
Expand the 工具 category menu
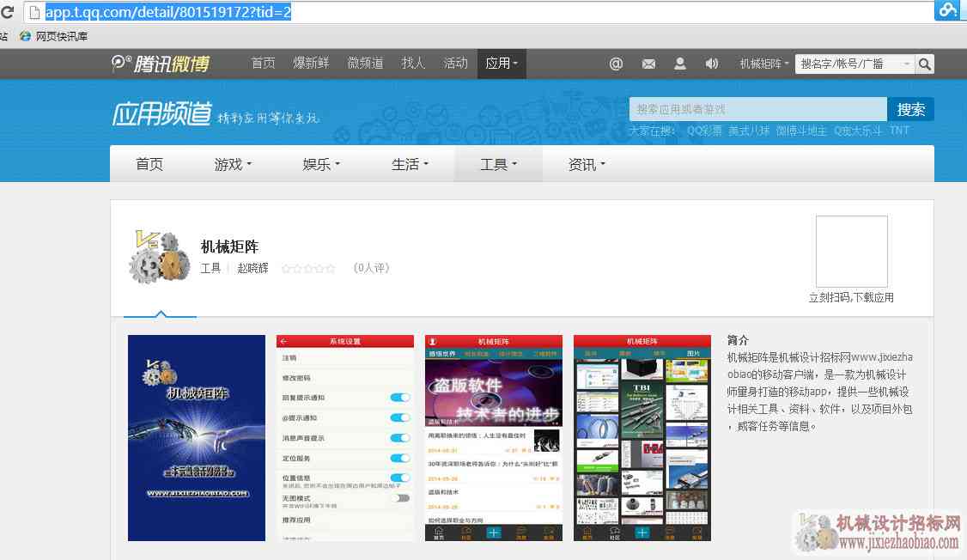click(x=498, y=164)
